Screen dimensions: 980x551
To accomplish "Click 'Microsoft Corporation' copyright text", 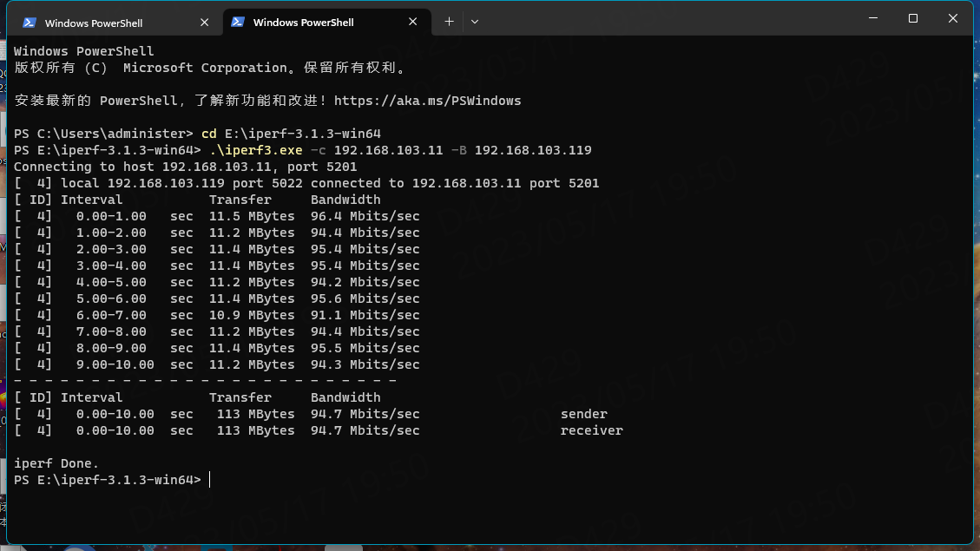I will (x=205, y=68).
